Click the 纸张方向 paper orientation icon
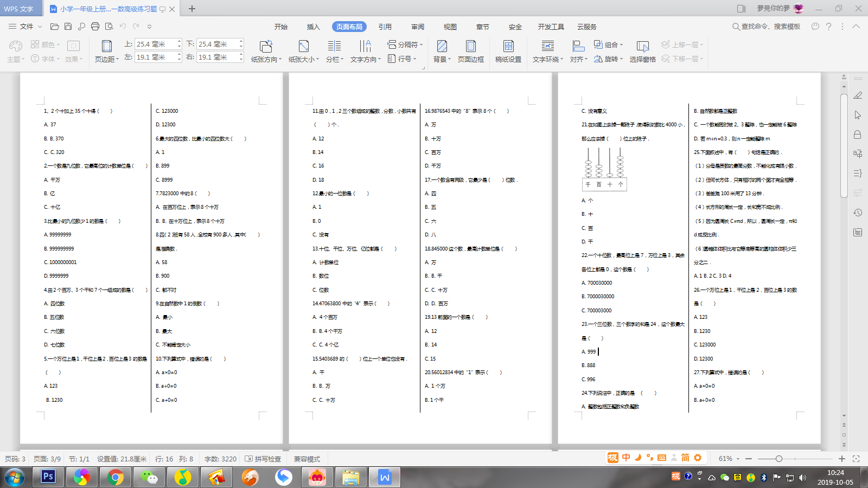868x488 pixels. [265, 47]
